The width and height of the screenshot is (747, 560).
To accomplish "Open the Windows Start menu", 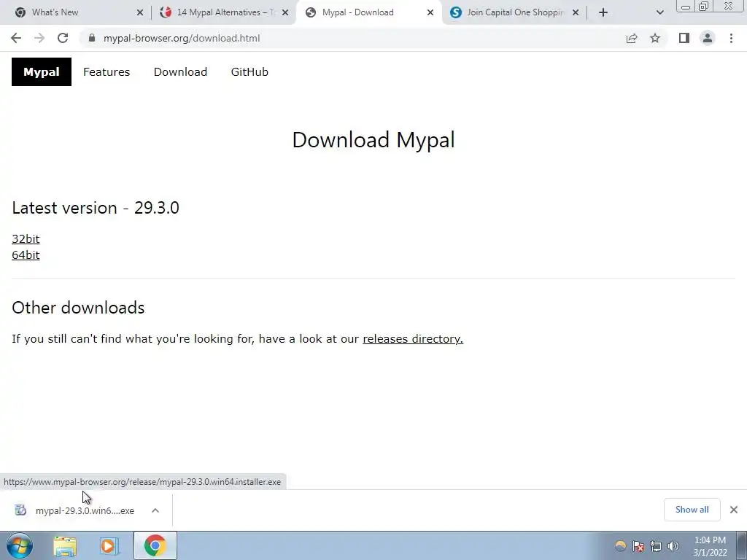I will [x=20, y=545].
